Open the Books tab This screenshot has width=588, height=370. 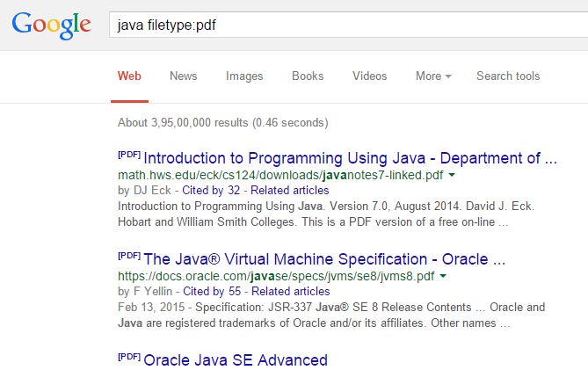(x=308, y=76)
